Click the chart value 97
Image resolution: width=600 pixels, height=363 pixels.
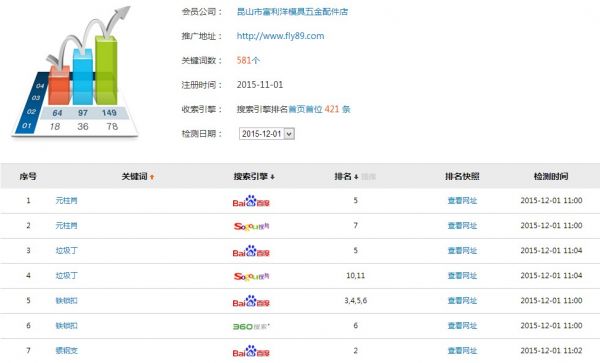[83, 113]
